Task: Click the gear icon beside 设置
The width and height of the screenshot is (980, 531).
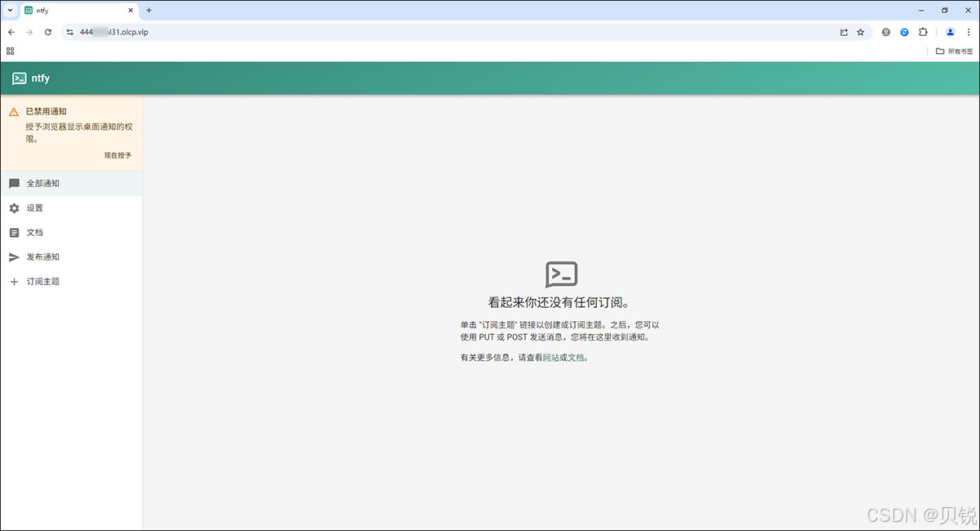Action: pos(14,208)
